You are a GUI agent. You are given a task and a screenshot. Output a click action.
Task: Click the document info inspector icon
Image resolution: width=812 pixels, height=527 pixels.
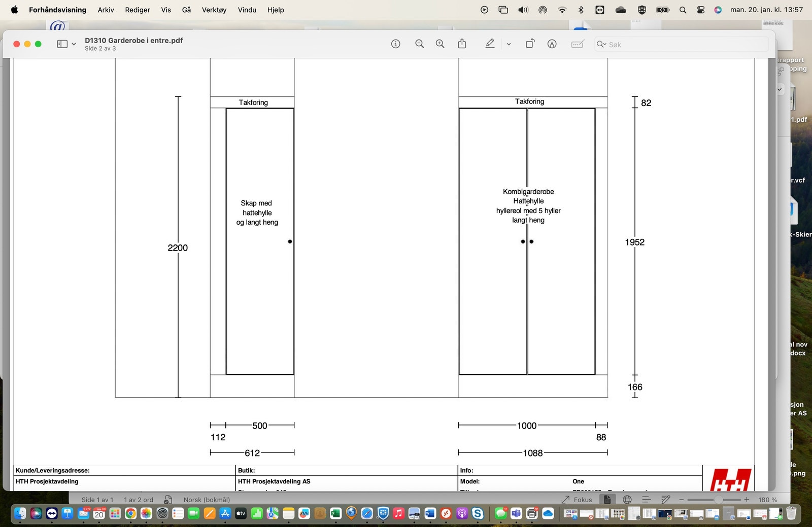(395, 44)
